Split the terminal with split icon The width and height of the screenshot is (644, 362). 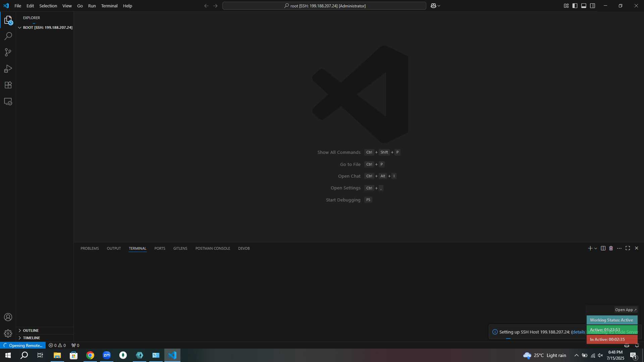click(x=603, y=248)
